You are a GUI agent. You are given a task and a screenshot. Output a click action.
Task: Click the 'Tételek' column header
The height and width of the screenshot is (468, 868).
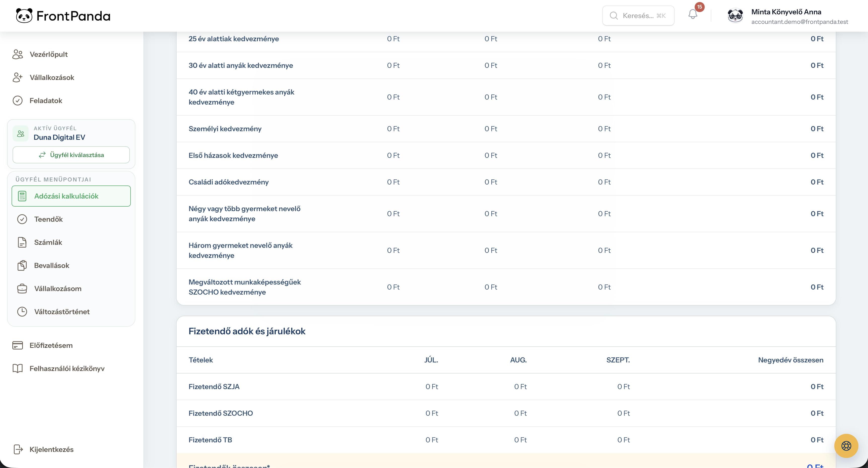click(x=201, y=360)
